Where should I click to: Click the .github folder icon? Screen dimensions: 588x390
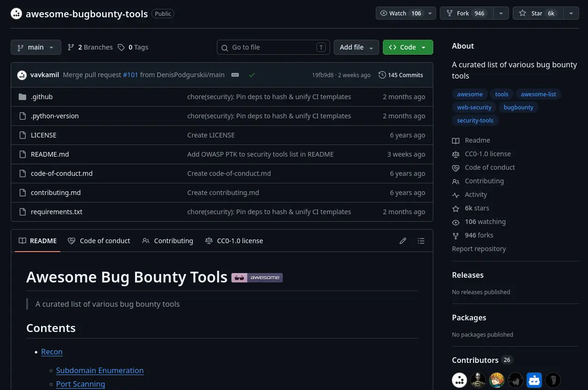coord(22,97)
